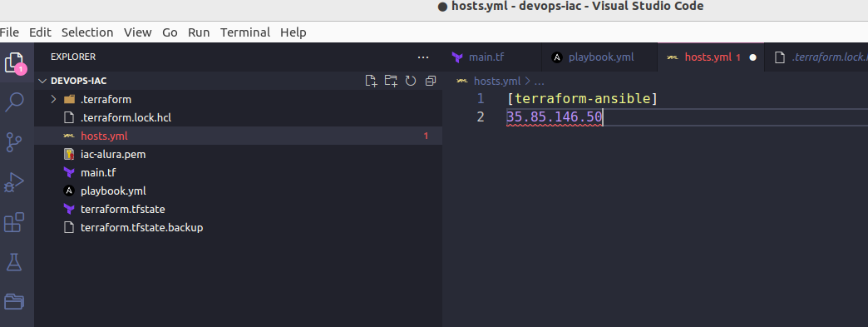Open the Go menu
Viewport: 868px width, 327px height.
pyautogui.click(x=170, y=32)
